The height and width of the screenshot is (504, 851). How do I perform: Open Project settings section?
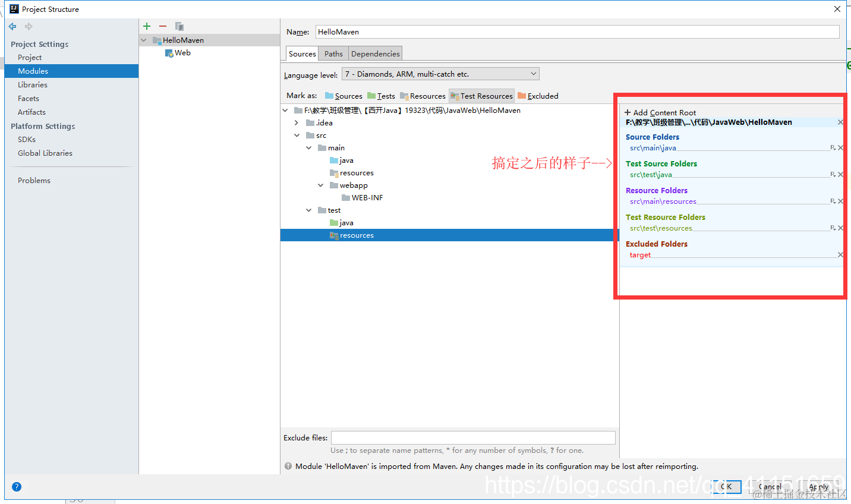click(30, 58)
